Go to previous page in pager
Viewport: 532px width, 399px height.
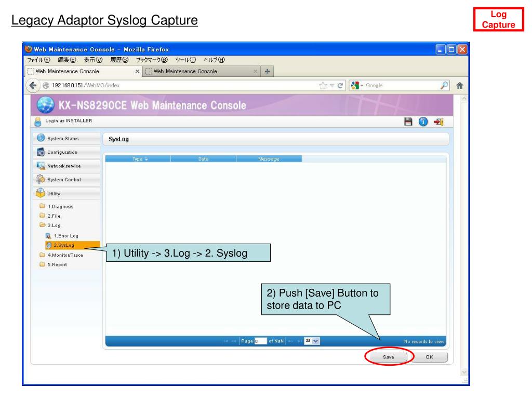234,341
